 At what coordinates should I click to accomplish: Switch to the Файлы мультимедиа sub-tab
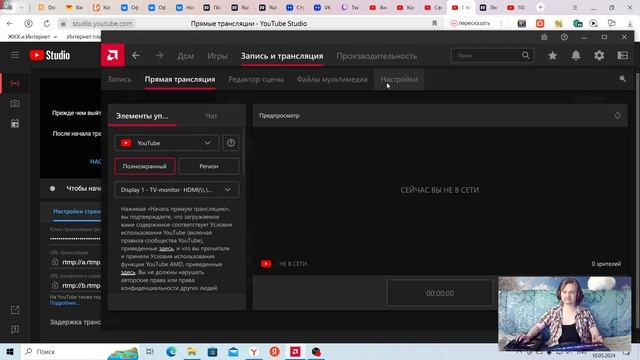pos(332,79)
